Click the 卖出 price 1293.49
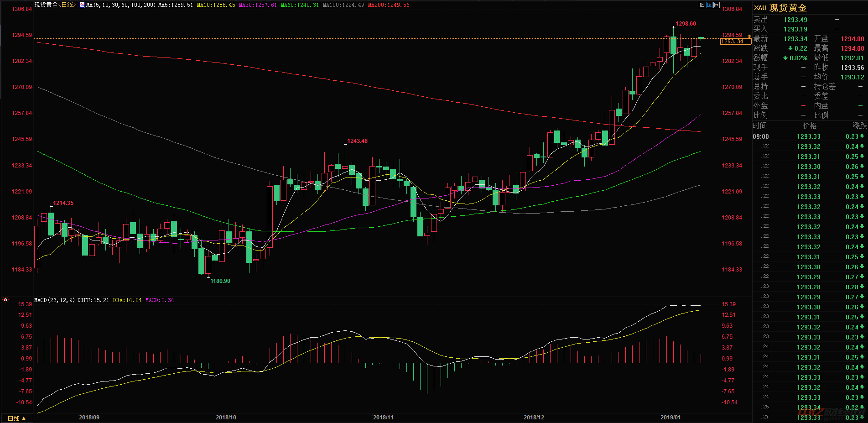 click(795, 20)
